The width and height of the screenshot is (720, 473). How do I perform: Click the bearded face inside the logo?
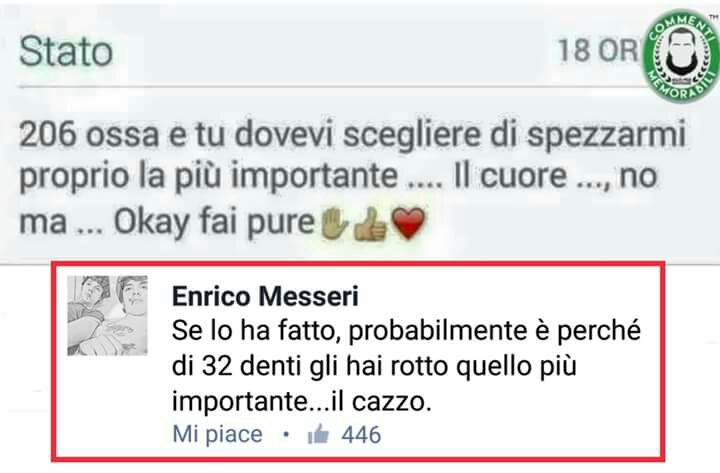pos(682,51)
